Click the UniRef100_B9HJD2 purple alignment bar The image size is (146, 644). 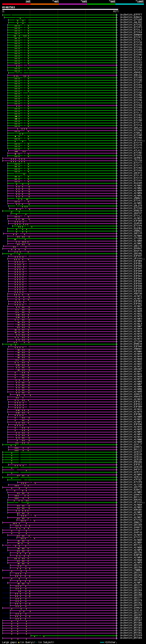click(x=63, y=75)
